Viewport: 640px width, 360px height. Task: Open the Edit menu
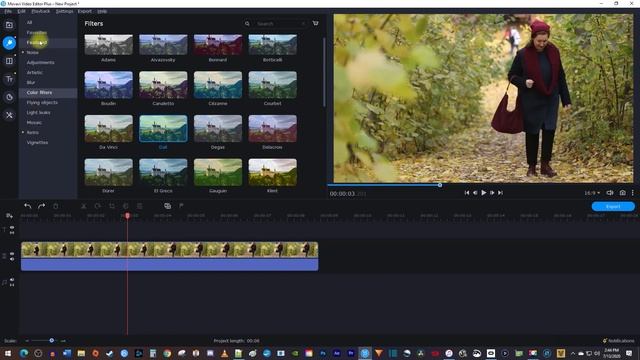pos(21,11)
